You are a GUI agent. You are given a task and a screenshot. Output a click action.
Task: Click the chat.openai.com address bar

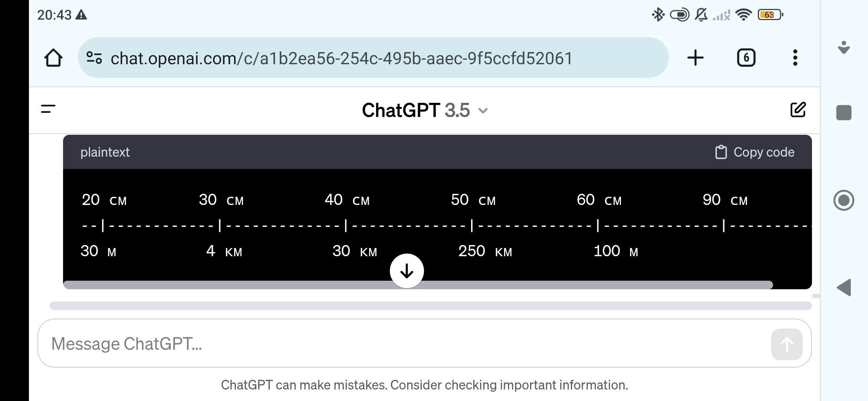tap(373, 58)
